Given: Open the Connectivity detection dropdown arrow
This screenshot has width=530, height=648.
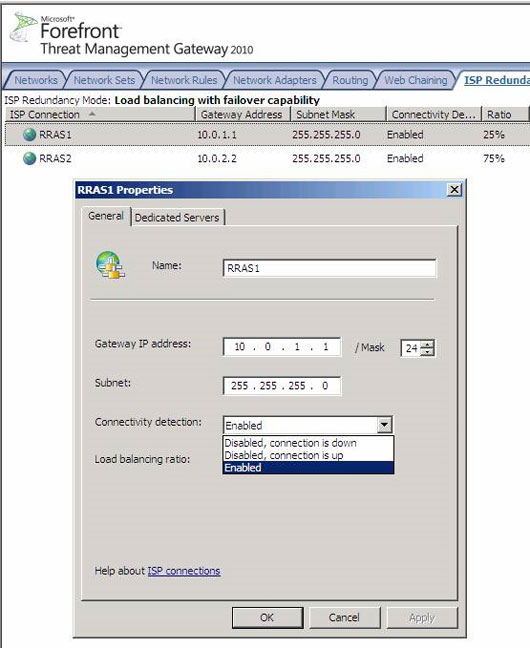Looking at the screenshot, I should click(384, 425).
